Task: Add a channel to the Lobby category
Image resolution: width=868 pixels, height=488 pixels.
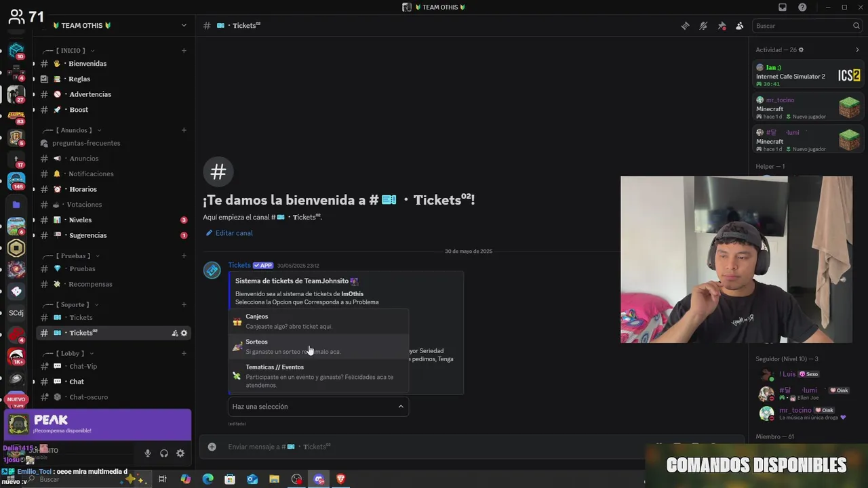Action: [184, 353]
